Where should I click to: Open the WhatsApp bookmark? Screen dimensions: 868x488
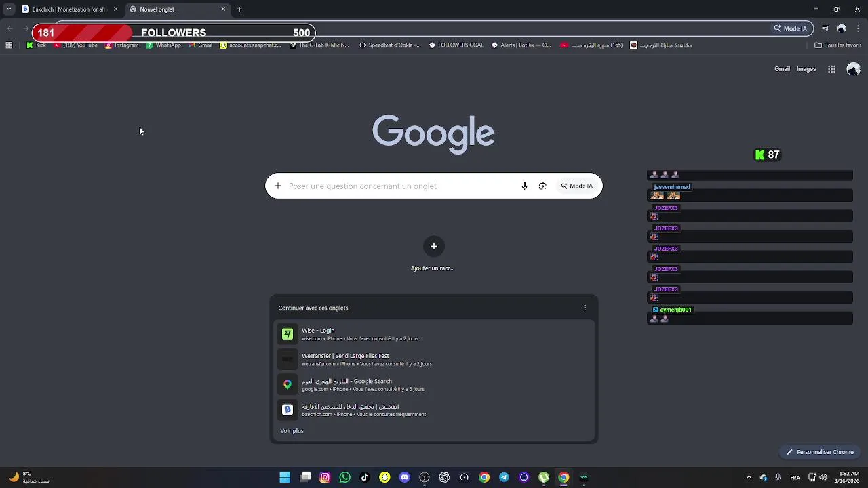coord(163,45)
